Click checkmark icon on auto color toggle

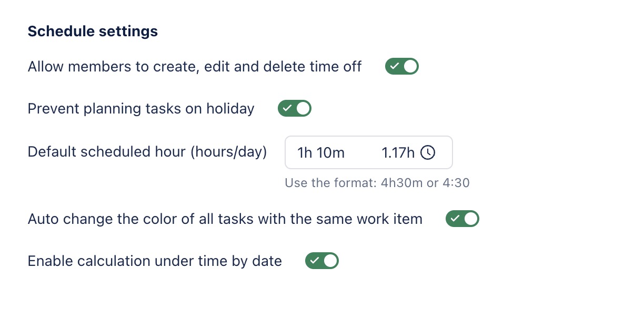455,219
